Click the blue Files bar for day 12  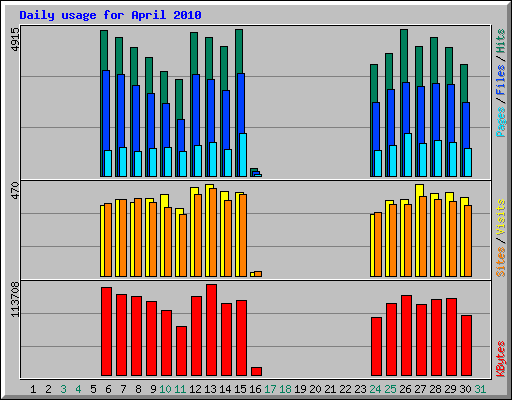[196, 110]
